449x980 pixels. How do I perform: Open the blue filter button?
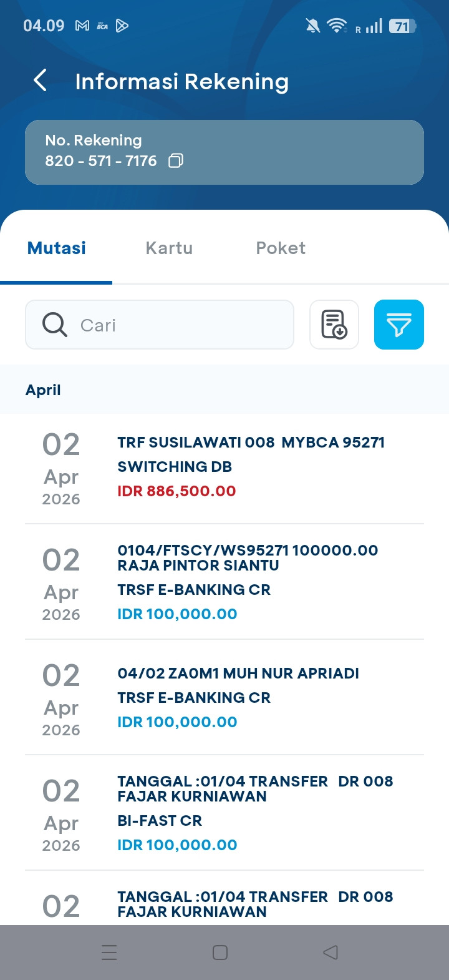pos(399,325)
